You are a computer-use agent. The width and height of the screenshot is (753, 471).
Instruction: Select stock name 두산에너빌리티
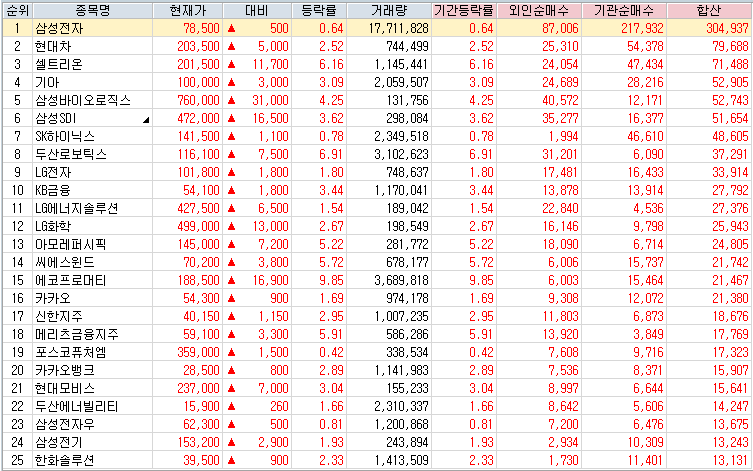[x=77, y=407]
